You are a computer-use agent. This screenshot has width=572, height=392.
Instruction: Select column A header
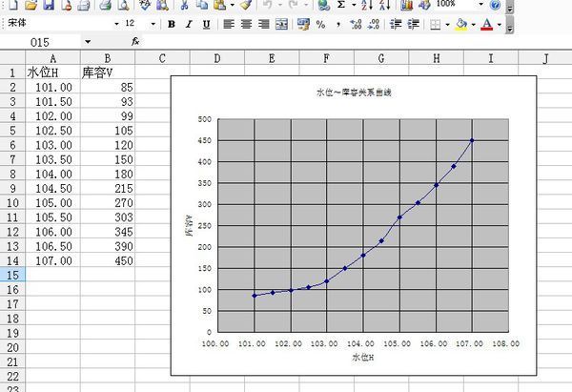coord(52,58)
